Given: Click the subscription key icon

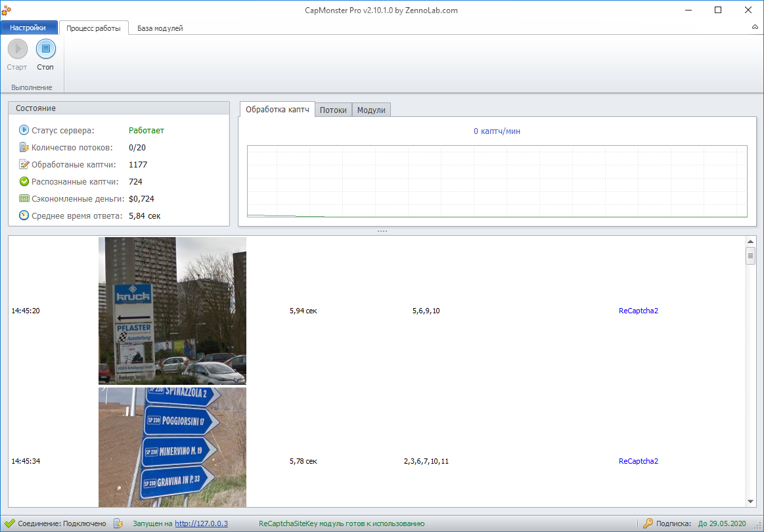Looking at the screenshot, I should 648,523.
